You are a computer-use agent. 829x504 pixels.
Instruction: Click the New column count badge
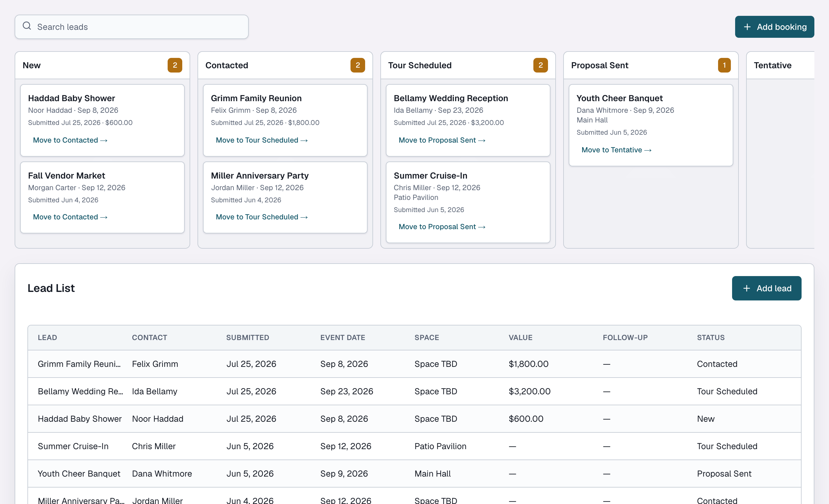175,65
